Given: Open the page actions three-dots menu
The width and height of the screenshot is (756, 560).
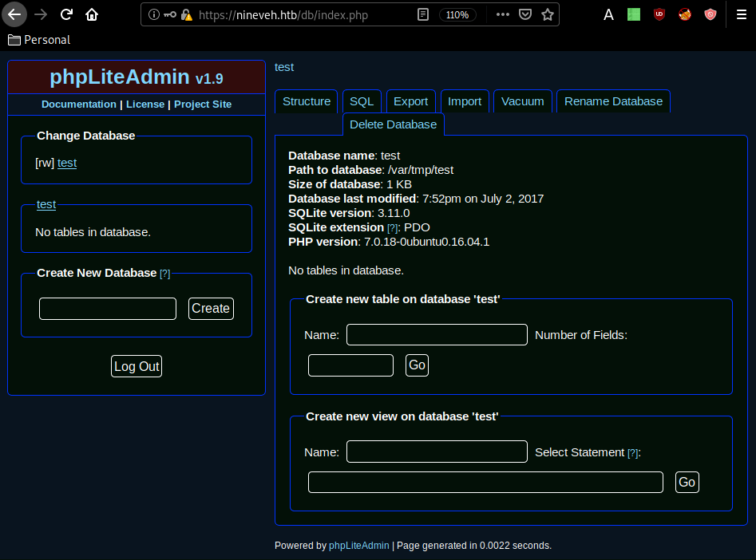Looking at the screenshot, I should click(502, 14).
